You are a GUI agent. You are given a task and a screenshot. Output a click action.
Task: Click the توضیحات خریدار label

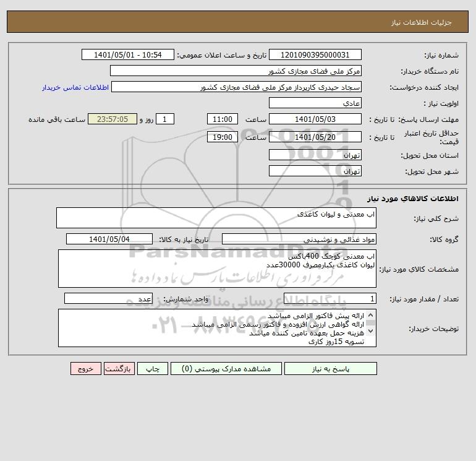coord(433,329)
